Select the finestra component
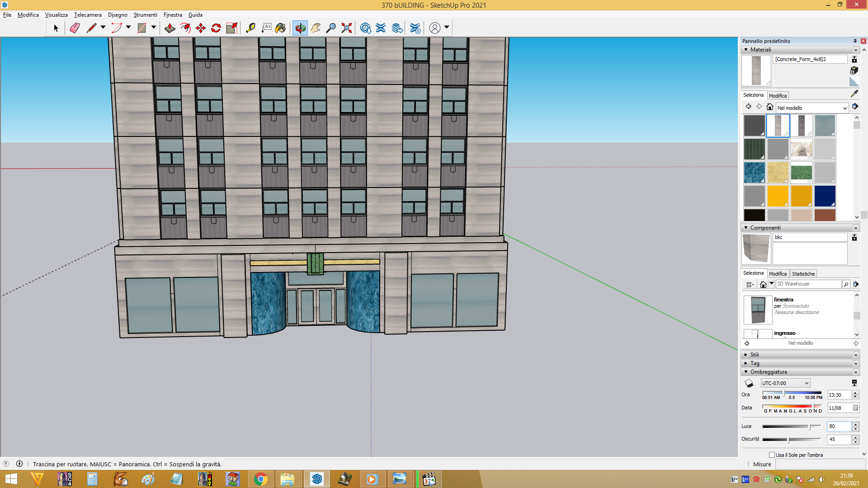868x488 pixels. point(783,300)
